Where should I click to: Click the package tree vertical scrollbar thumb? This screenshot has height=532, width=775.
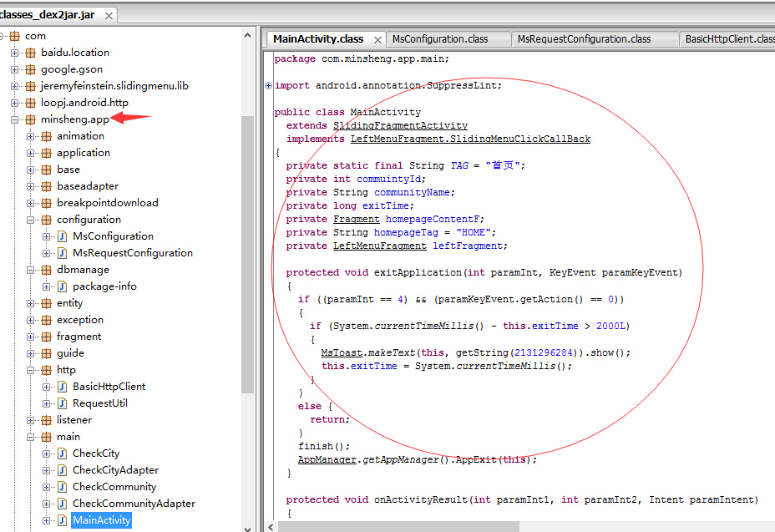(248, 255)
